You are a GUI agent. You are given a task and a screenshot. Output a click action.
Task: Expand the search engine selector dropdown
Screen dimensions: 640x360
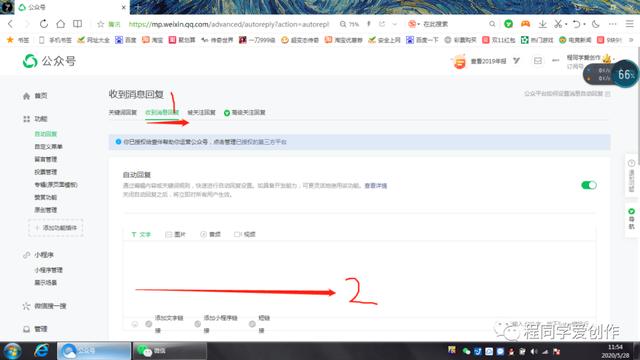tap(418, 24)
